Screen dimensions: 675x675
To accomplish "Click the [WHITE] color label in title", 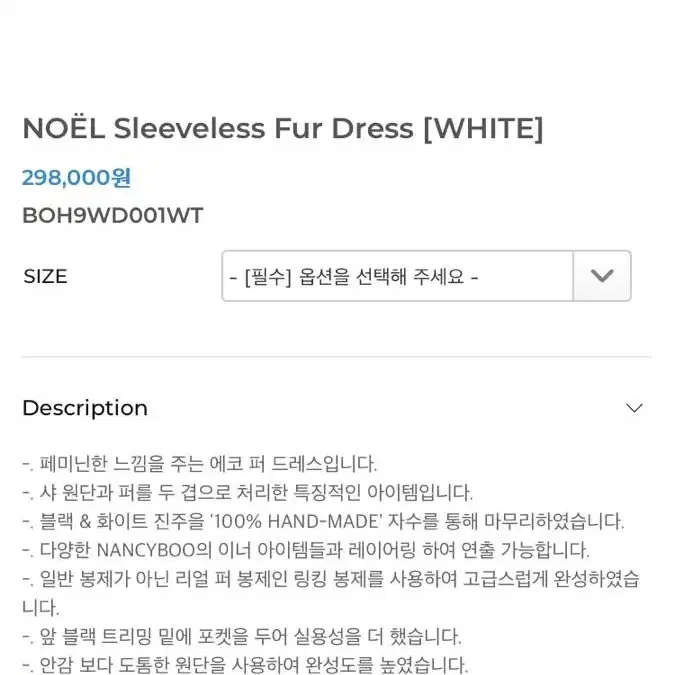I will point(483,128).
